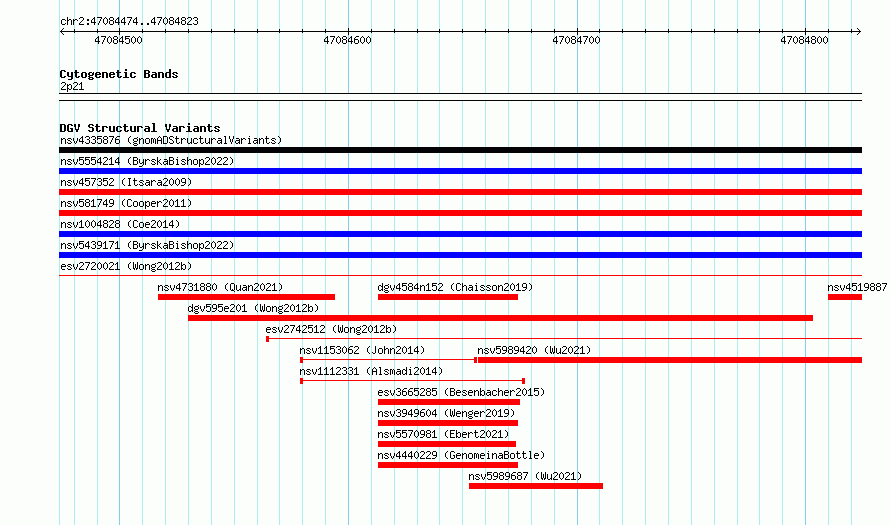Select the esv3665285 Besenbacher2015 red bar
The image size is (890, 525).
[x=449, y=402]
